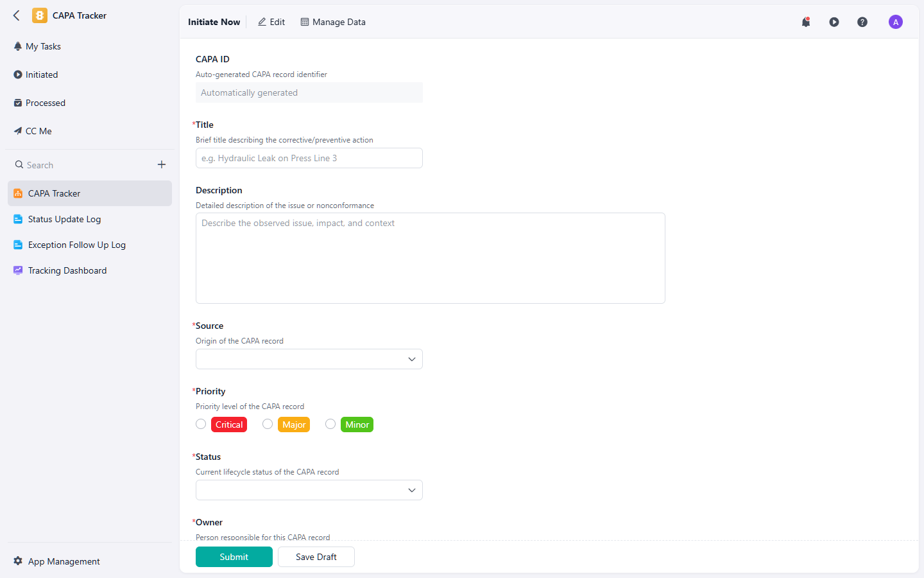This screenshot has width=924, height=578.
Task: Open the Exception Follow Up Log entry
Action: [90, 245]
